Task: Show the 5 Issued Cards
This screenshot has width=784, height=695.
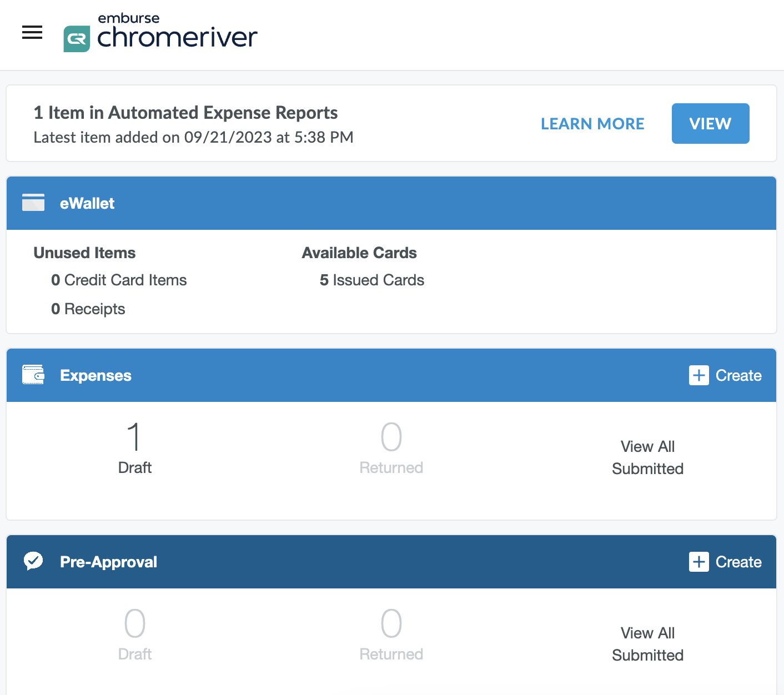Action: click(x=372, y=280)
